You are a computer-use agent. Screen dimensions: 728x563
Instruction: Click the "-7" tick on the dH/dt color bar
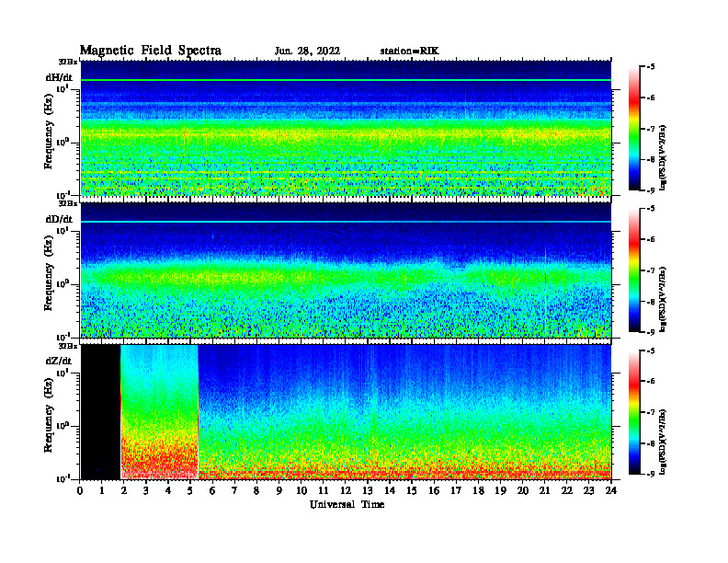click(x=651, y=129)
